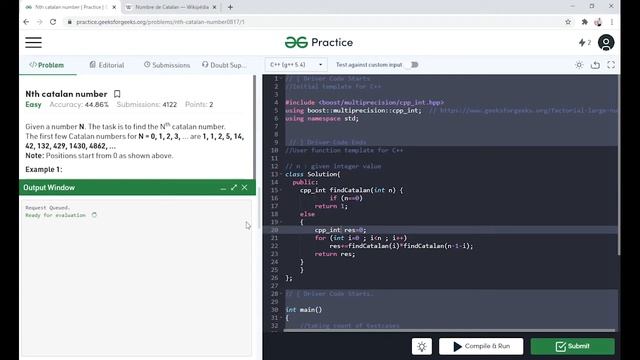Click the Easy difficulty label
This screenshot has width=640, height=360.
pyautogui.click(x=33, y=104)
